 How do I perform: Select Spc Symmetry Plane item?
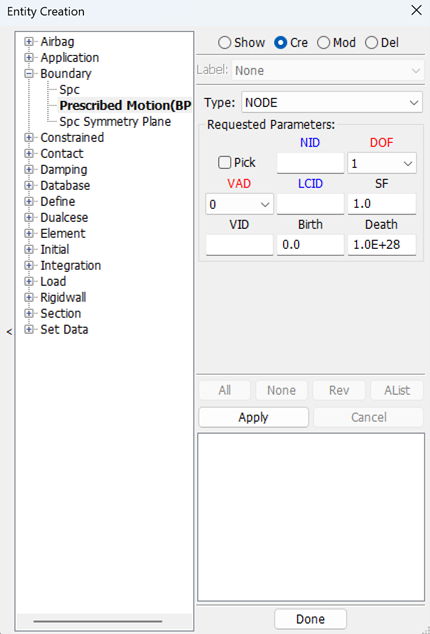tap(115, 122)
